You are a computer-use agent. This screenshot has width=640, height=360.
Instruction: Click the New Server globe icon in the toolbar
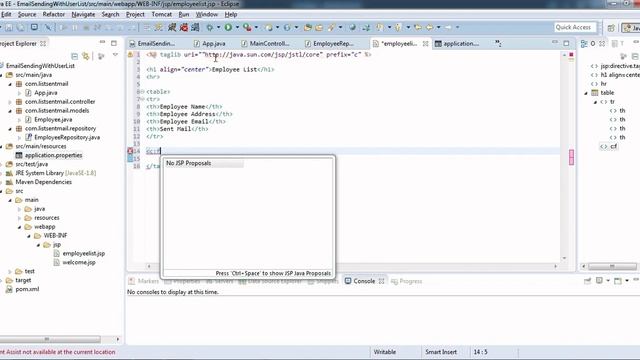coord(269,27)
